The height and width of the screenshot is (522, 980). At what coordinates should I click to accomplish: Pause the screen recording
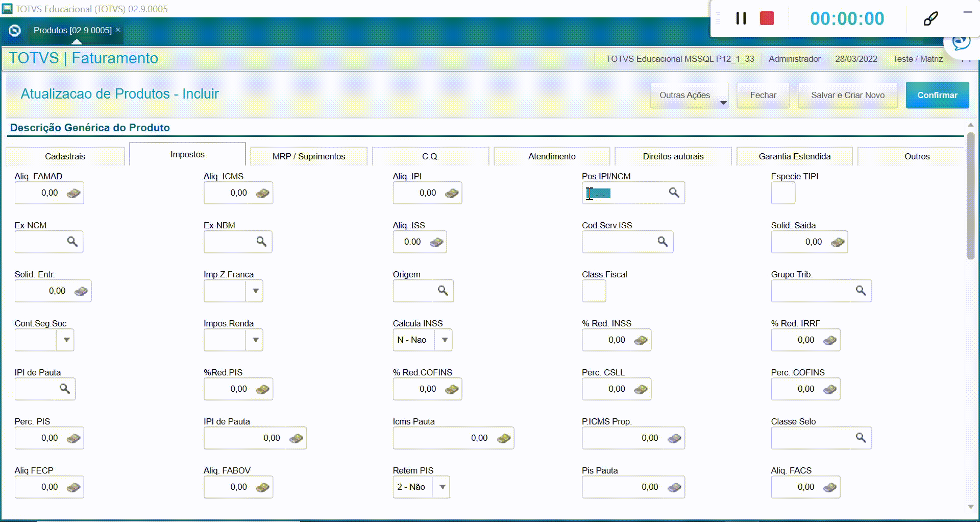click(x=741, y=18)
